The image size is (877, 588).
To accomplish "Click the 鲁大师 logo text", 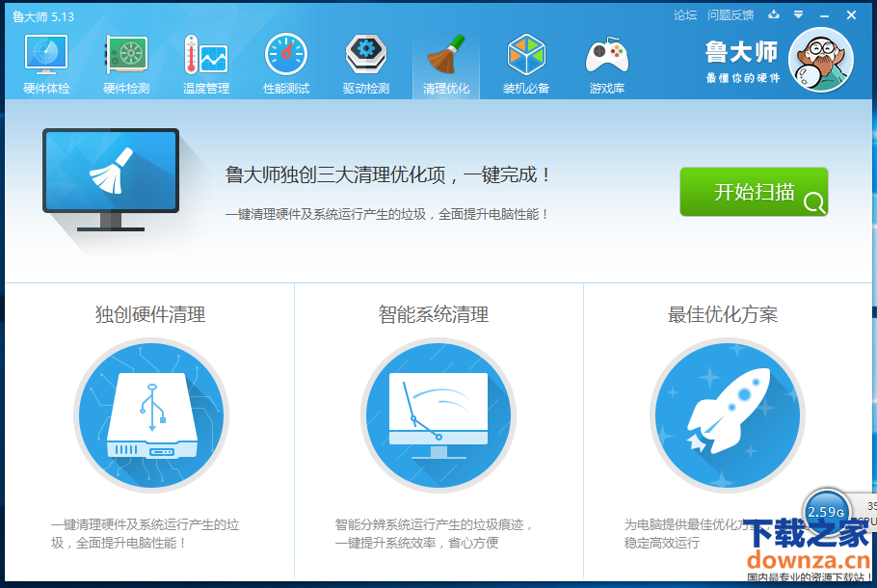I will 741,52.
